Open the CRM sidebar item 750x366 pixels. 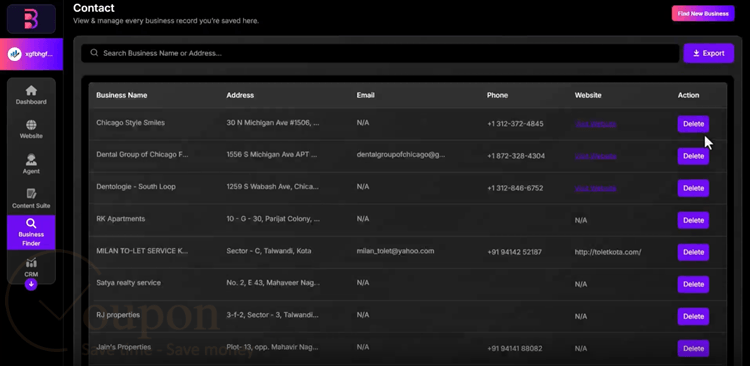(31, 267)
